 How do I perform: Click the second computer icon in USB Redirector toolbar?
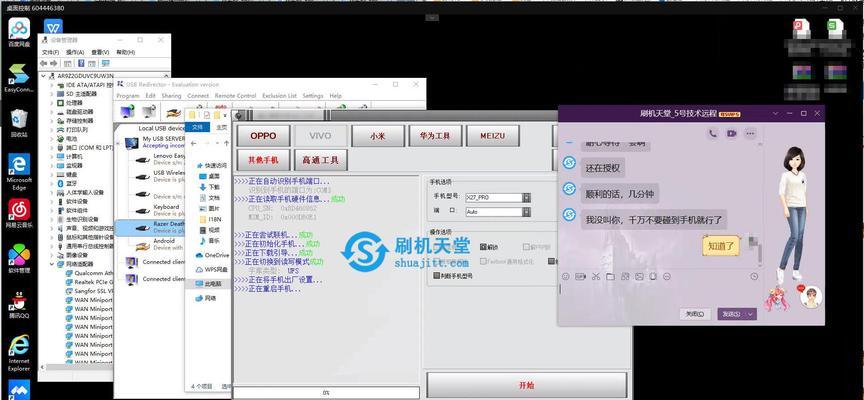point(148,111)
